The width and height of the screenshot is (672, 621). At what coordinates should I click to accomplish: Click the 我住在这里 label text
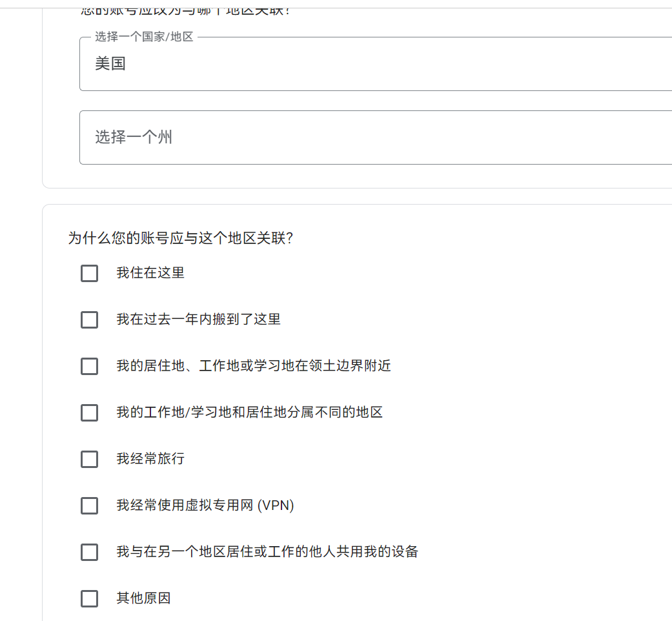point(150,272)
